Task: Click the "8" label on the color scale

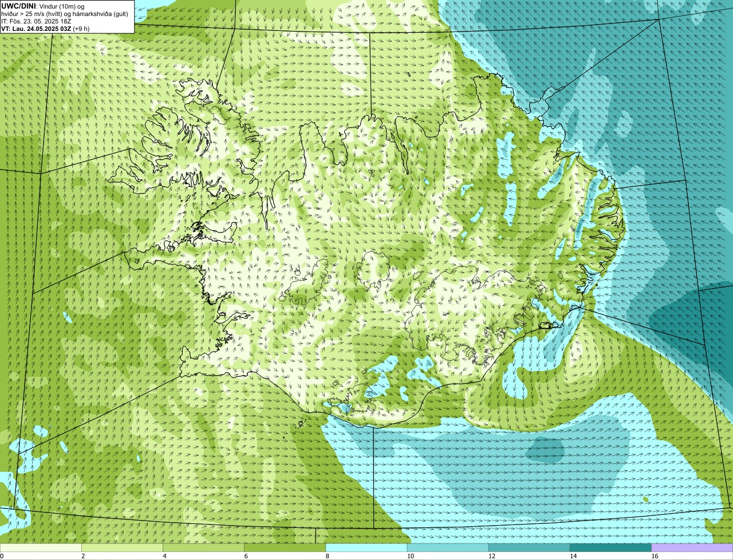Action: click(327, 556)
